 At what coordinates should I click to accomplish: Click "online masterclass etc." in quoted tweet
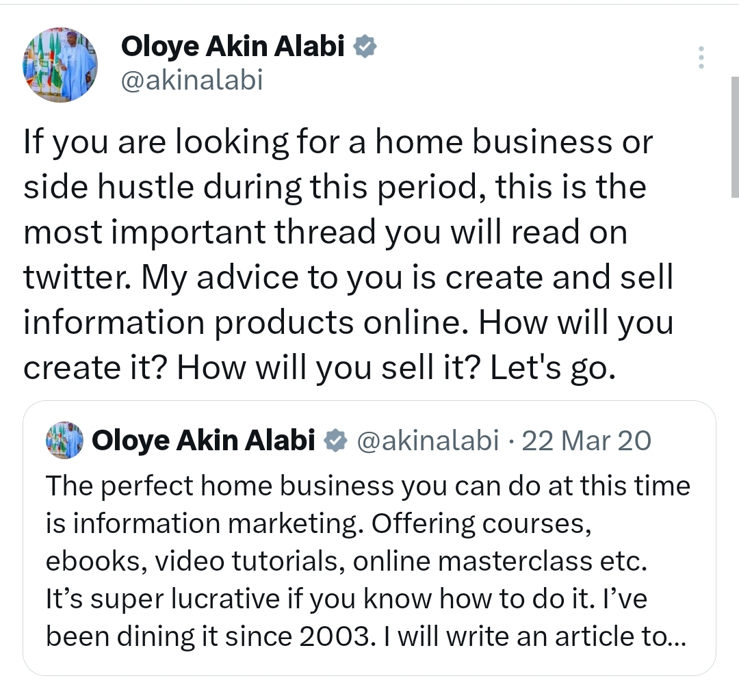coord(541,561)
